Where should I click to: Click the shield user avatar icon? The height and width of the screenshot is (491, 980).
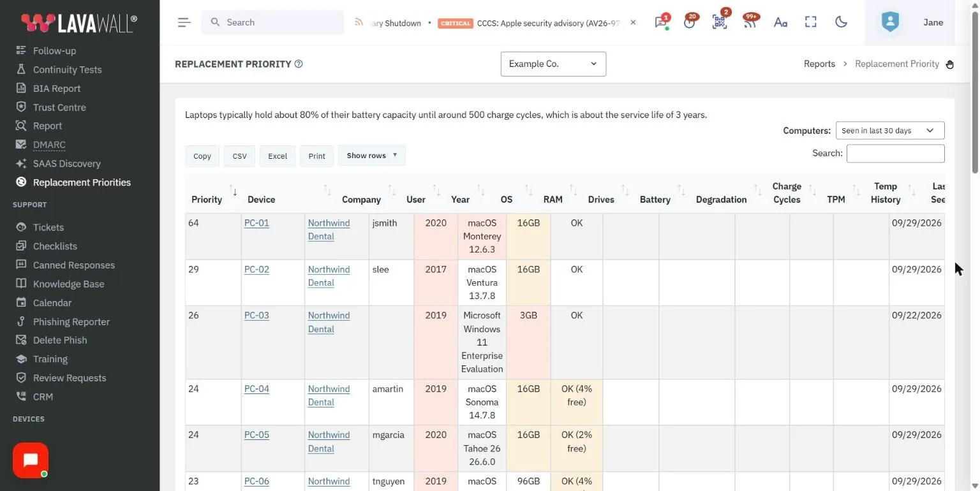(890, 22)
